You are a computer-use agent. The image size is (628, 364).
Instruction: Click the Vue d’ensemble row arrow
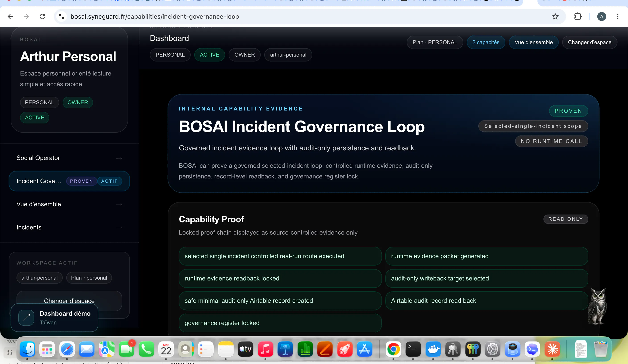coord(119,204)
